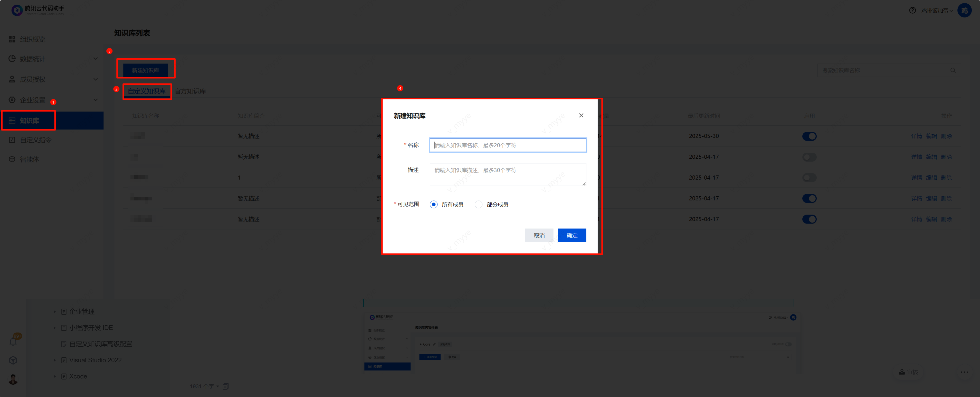The height and width of the screenshot is (397, 980).
Task: Click the search magnifier icon
Action: click(x=953, y=70)
